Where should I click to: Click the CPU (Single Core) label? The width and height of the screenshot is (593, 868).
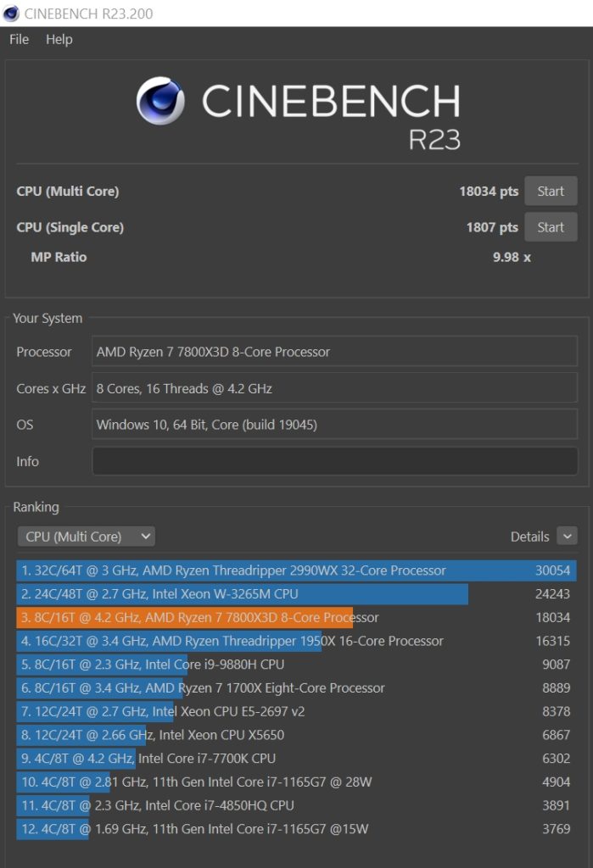70,227
